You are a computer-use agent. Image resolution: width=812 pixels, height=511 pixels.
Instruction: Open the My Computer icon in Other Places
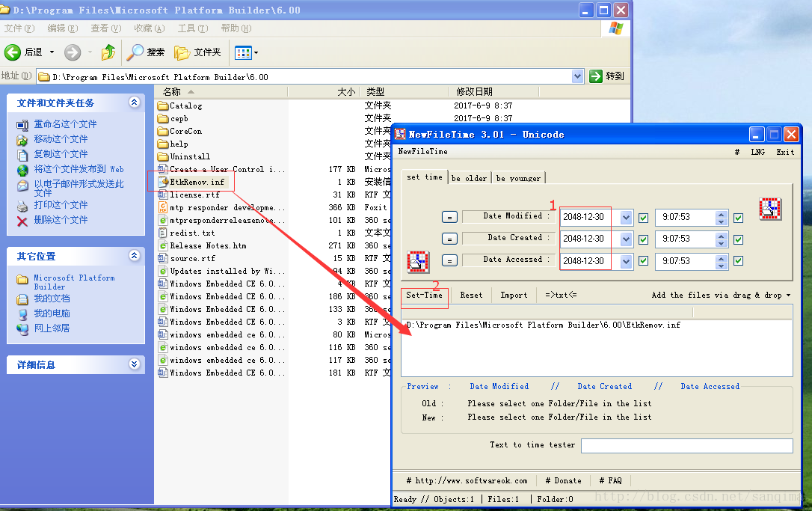tap(22, 314)
